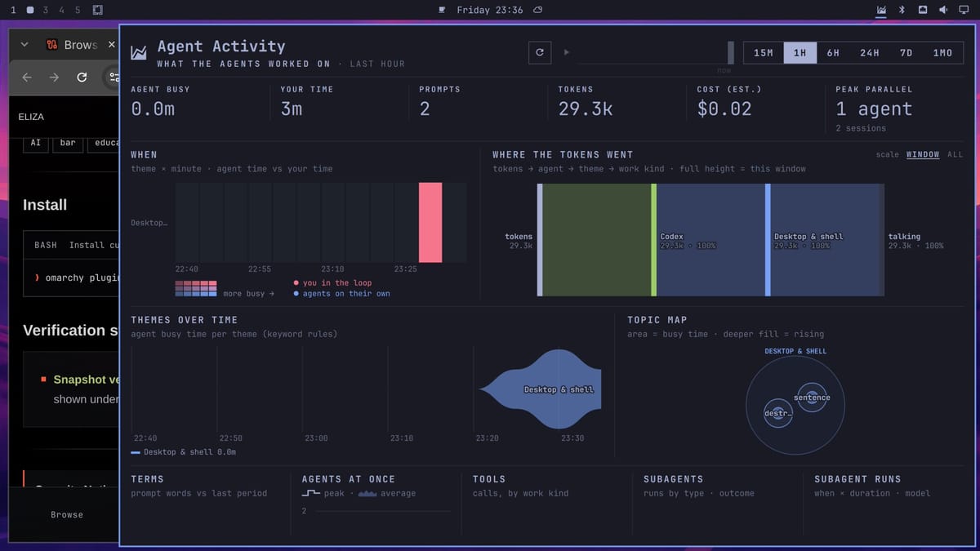Close the Brows… browser tab
Image resolution: width=980 pixels, height=551 pixels.
pos(112,45)
